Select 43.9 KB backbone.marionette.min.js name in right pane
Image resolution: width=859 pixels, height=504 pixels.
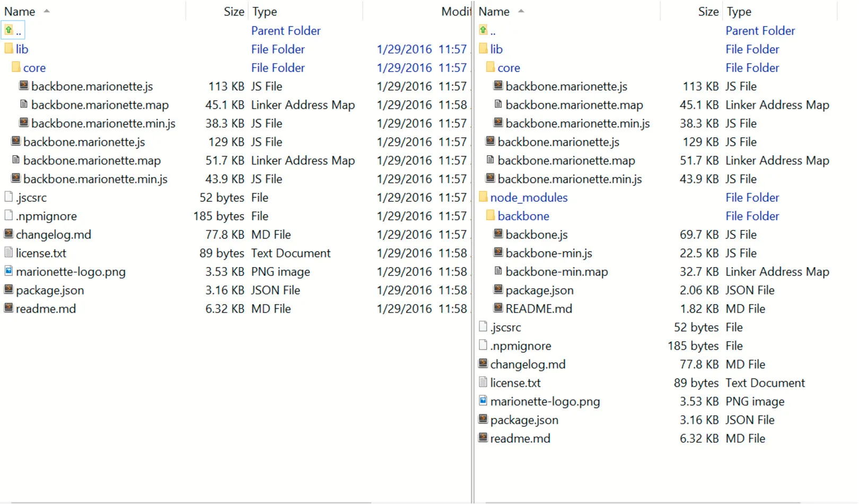tap(570, 179)
